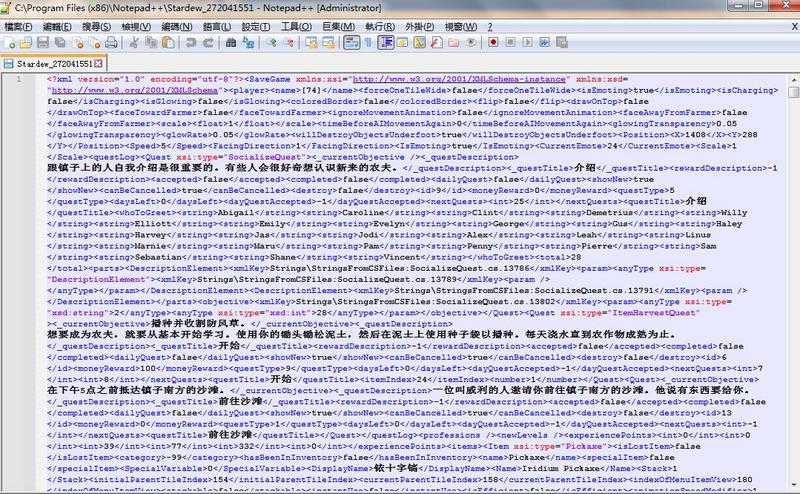Open Find with the binoculars icon
800x494 pixels.
[x=231, y=43]
